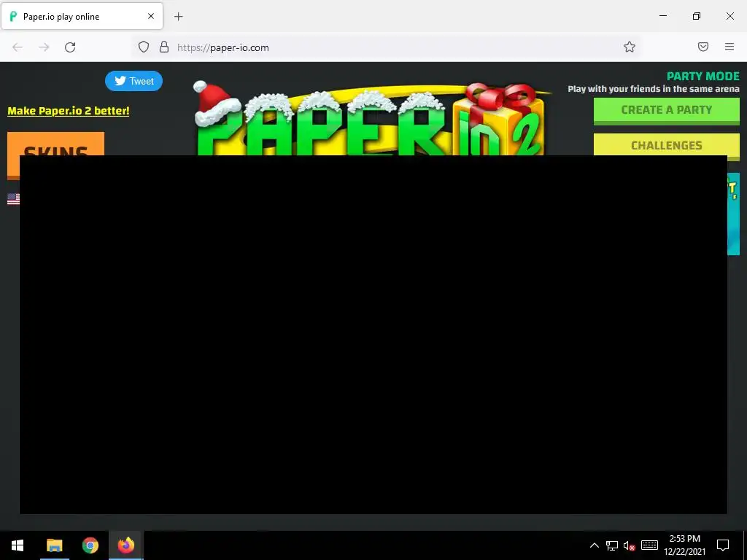The width and height of the screenshot is (747, 560).
Task: Restore down the Firefox window
Action: [697, 16]
